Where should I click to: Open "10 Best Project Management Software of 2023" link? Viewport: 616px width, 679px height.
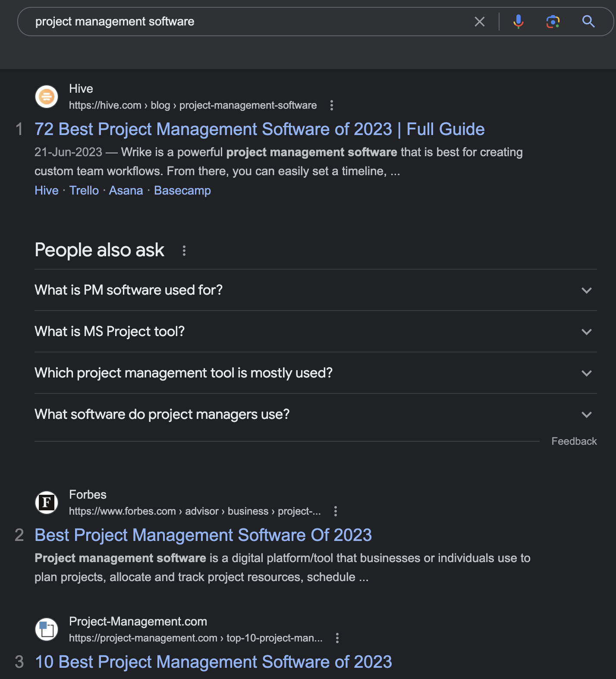pyautogui.click(x=213, y=662)
